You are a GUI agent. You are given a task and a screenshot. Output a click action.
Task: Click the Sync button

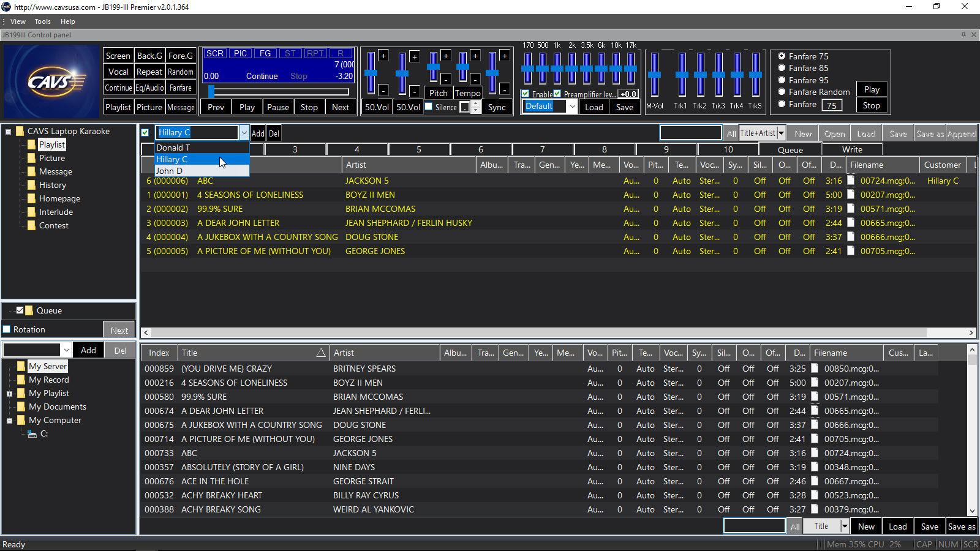pos(497,107)
